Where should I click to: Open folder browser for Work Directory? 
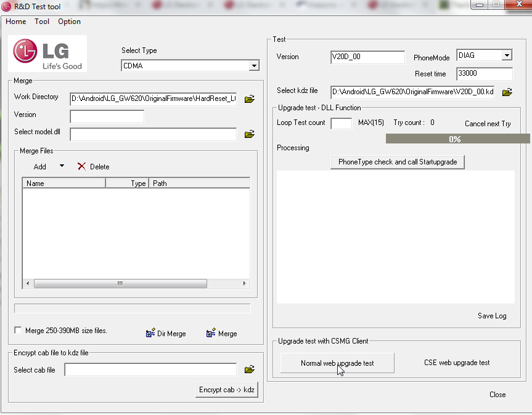(250, 99)
